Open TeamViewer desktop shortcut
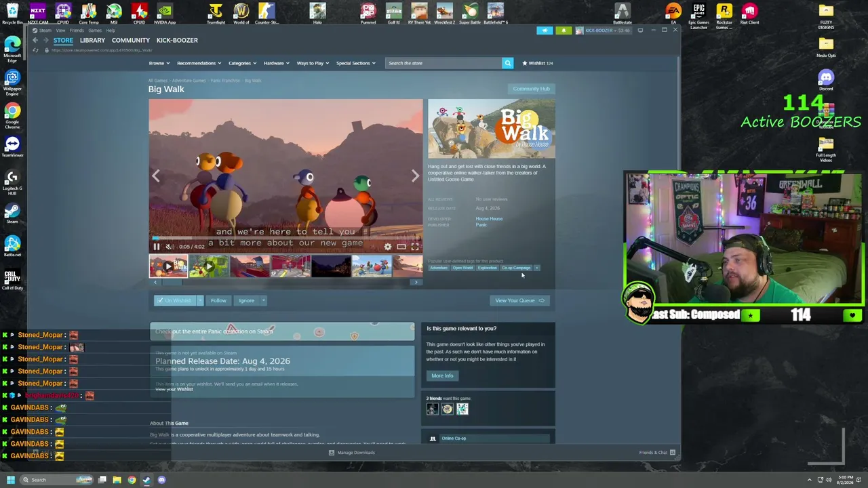This screenshot has height=488, width=868. click(x=12, y=146)
